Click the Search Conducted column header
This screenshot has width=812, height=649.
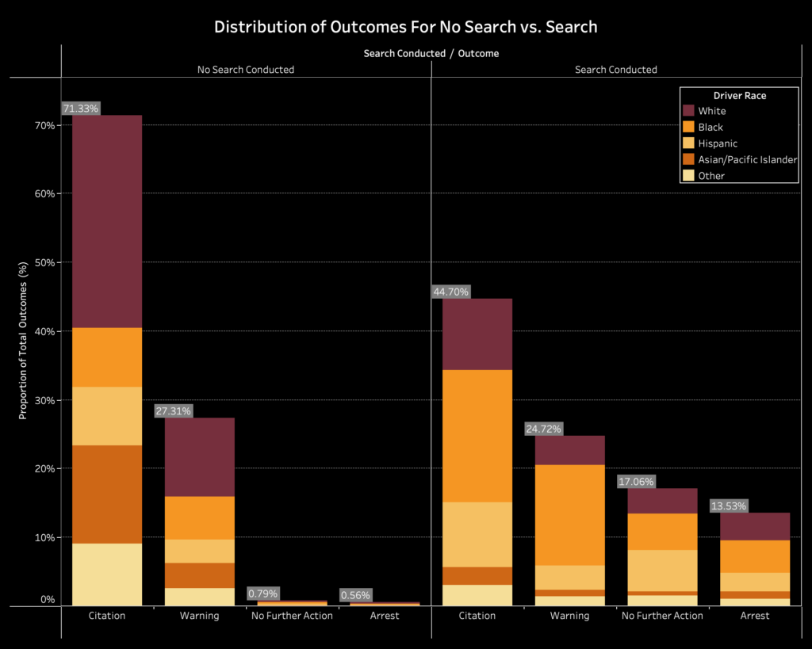[x=616, y=70]
